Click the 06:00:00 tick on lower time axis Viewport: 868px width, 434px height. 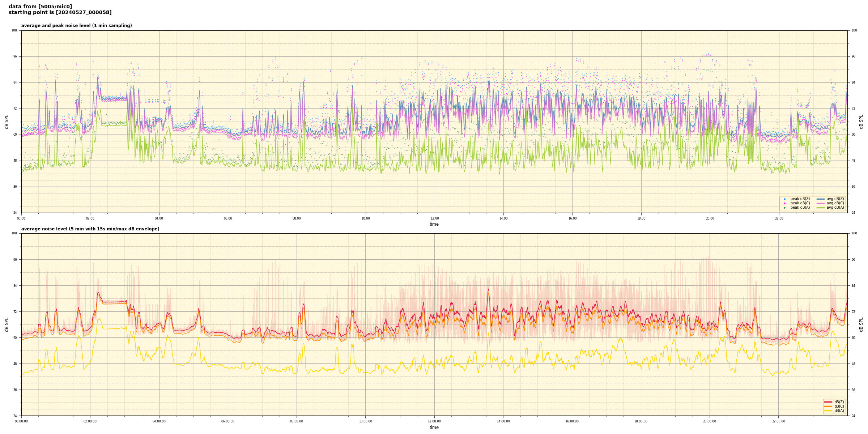point(228,421)
